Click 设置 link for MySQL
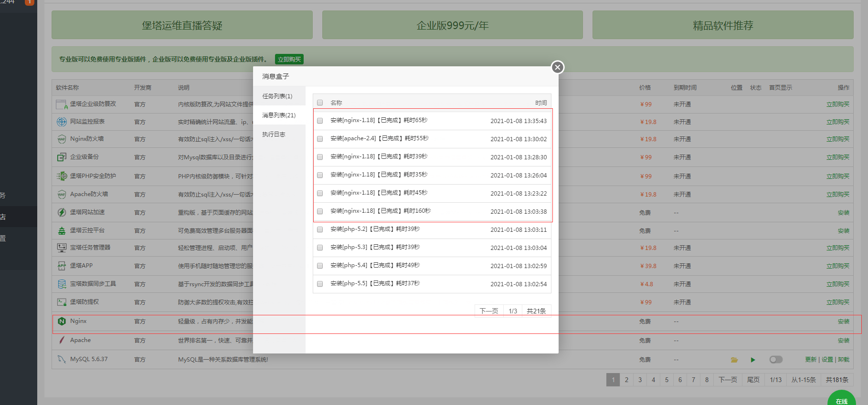Screen dimensions: 868x405 827,360
